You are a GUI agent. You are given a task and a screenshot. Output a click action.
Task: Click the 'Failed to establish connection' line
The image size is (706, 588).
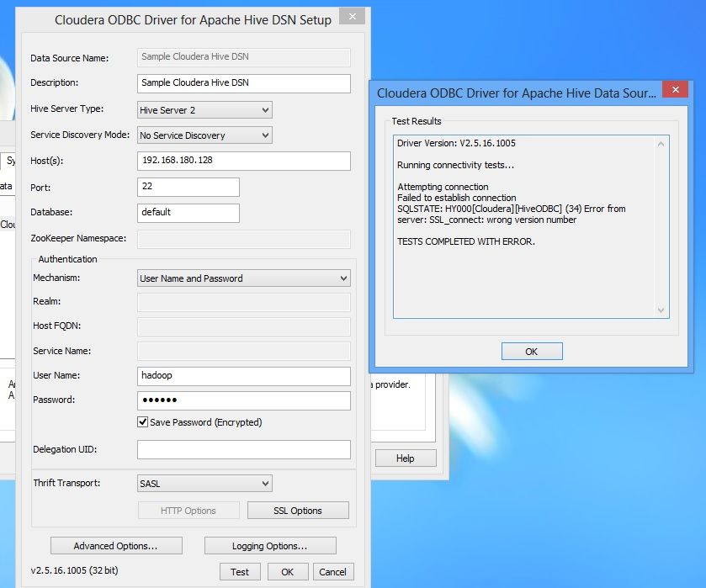(x=457, y=198)
